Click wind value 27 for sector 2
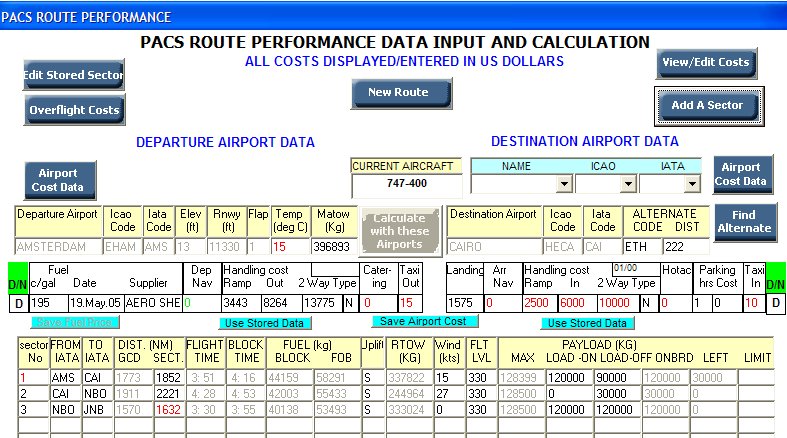Screen dimensions: 787x438 tap(450, 393)
